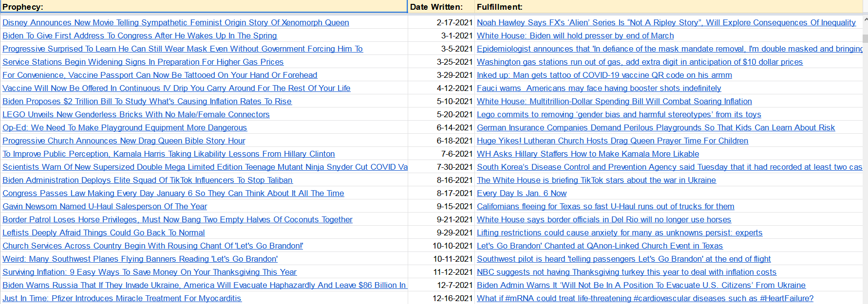868x304 pixels.
Task: Select date cell 4-12-2021
Action: (441, 88)
